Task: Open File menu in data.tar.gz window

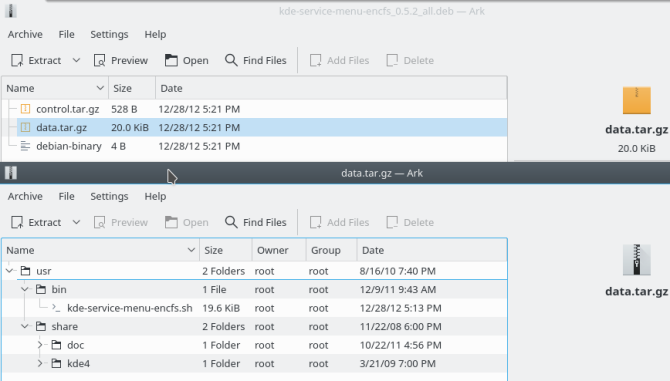Action: [x=67, y=196]
